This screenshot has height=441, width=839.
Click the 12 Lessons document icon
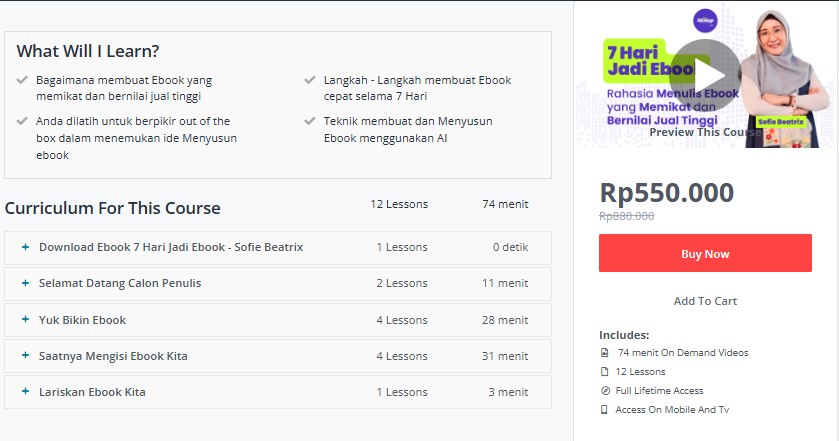click(605, 371)
